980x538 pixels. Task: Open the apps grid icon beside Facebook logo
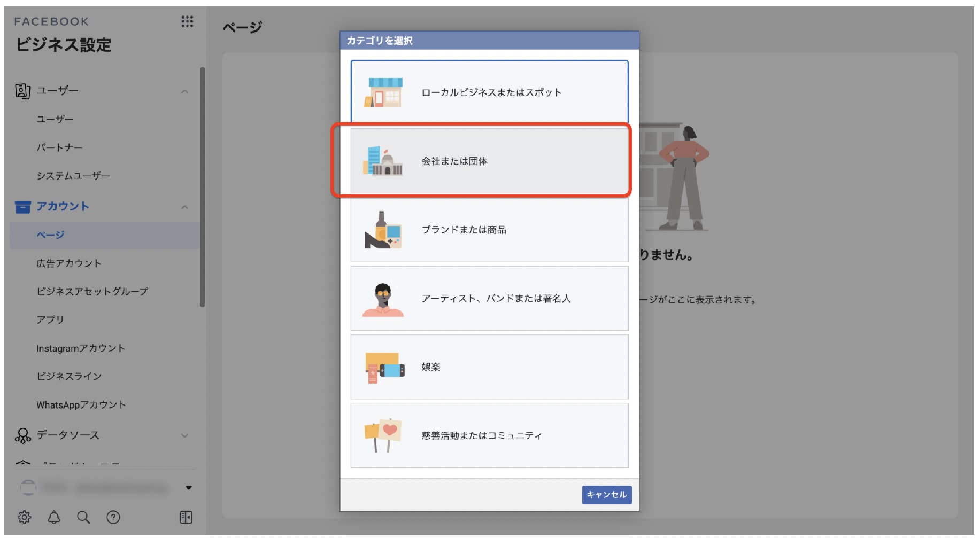187,21
